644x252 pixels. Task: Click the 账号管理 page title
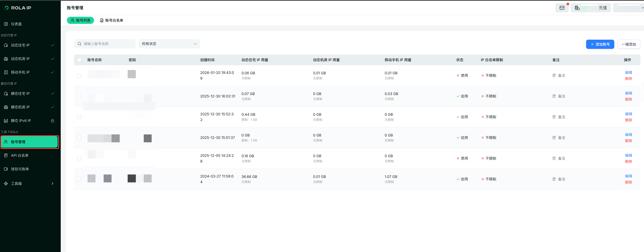click(75, 8)
